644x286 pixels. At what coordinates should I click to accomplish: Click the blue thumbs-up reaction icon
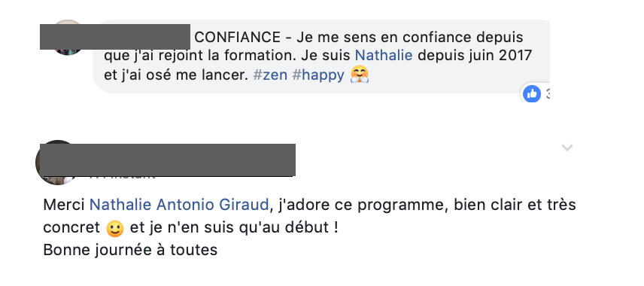click(x=531, y=94)
